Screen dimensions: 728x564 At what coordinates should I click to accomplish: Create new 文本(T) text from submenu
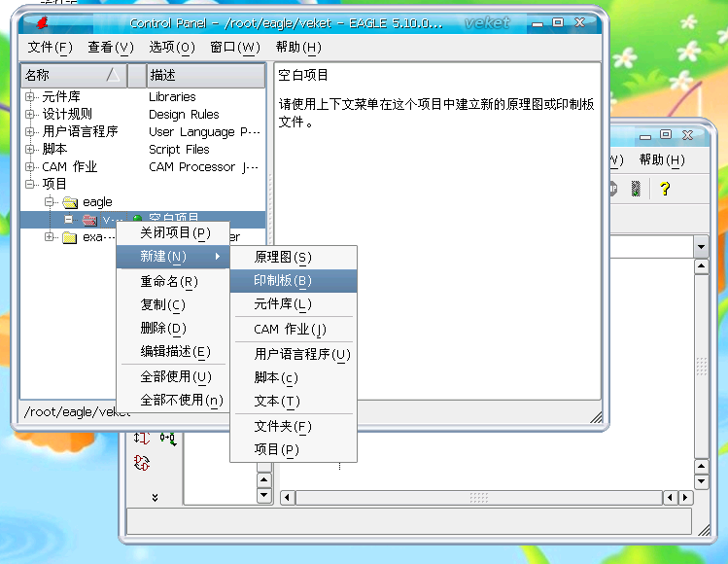click(294, 401)
